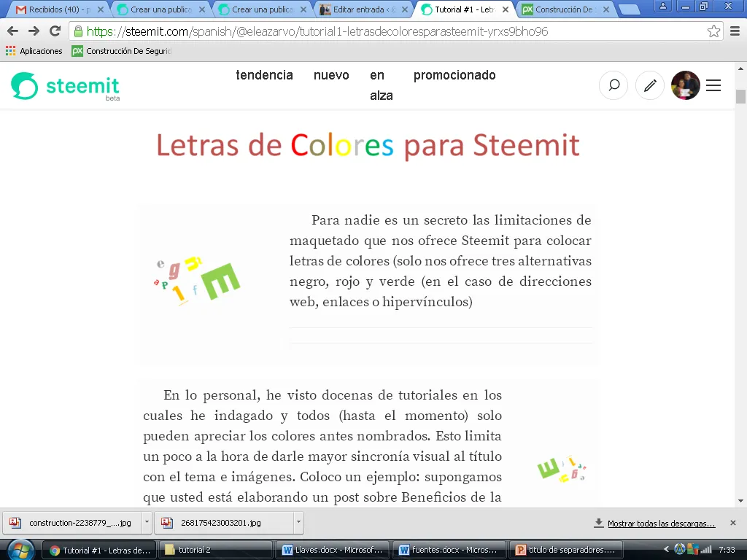Open the hamburger menu on Steemit
Image resolution: width=747 pixels, height=560 pixels.
click(713, 86)
